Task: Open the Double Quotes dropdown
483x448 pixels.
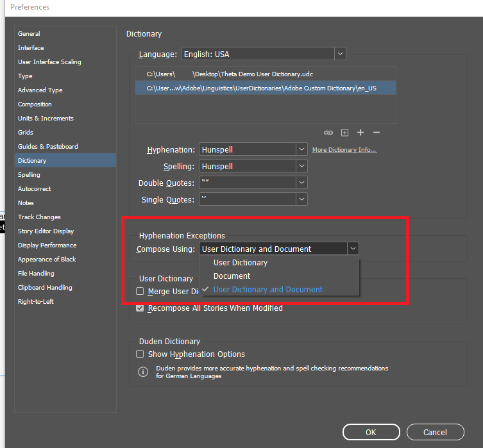Action: tap(301, 183)
